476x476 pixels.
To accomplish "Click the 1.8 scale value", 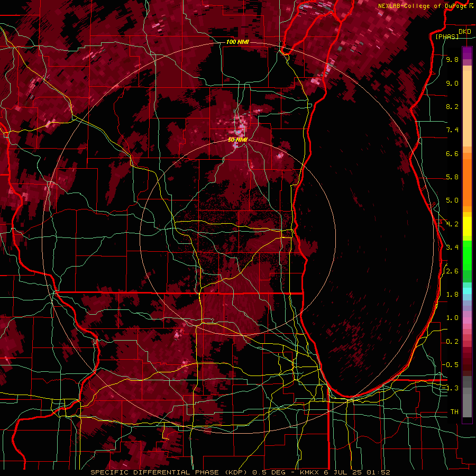I will click(x=452, y=295).
